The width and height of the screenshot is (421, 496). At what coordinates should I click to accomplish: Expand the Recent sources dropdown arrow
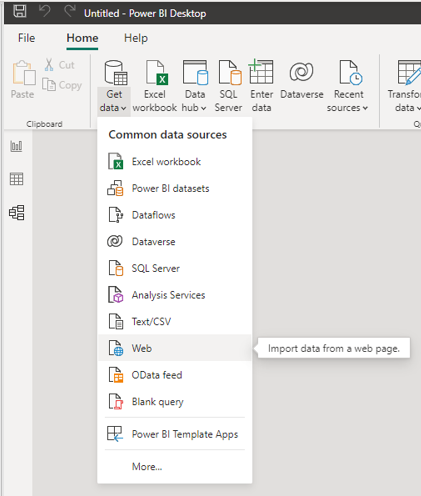(x=365, y=108)
